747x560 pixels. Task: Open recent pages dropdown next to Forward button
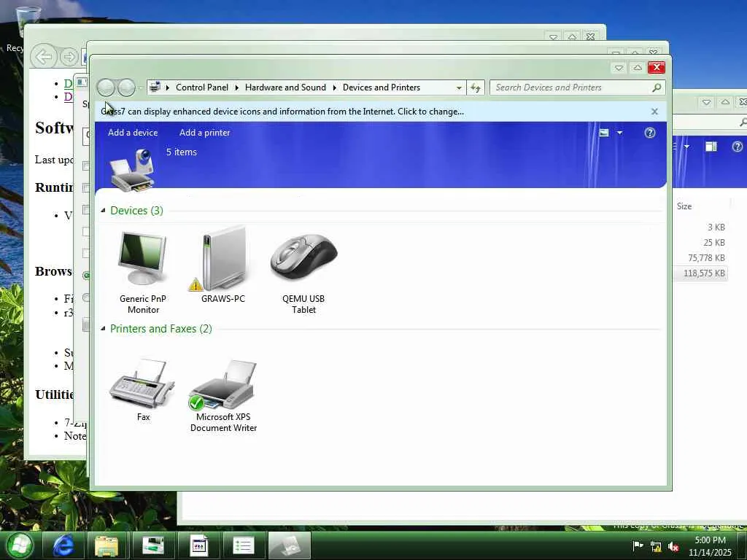coord(140,87)
